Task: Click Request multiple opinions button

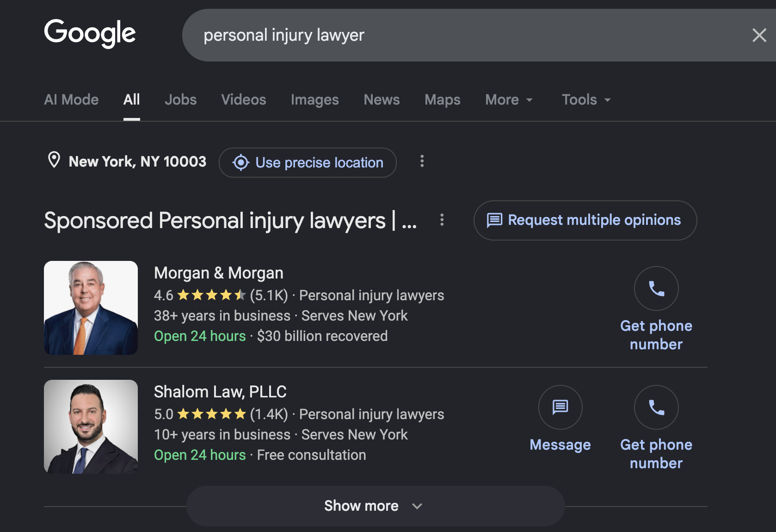Action: [585, 220]
